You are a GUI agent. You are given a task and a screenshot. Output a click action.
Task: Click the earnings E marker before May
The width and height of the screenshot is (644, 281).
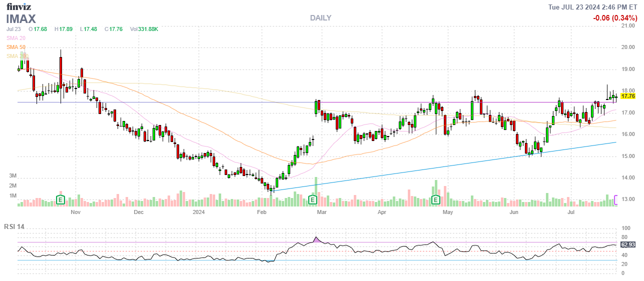436,200
